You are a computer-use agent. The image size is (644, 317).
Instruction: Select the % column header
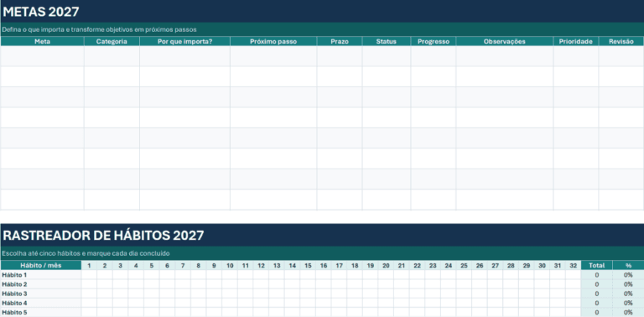click(628, 265)
